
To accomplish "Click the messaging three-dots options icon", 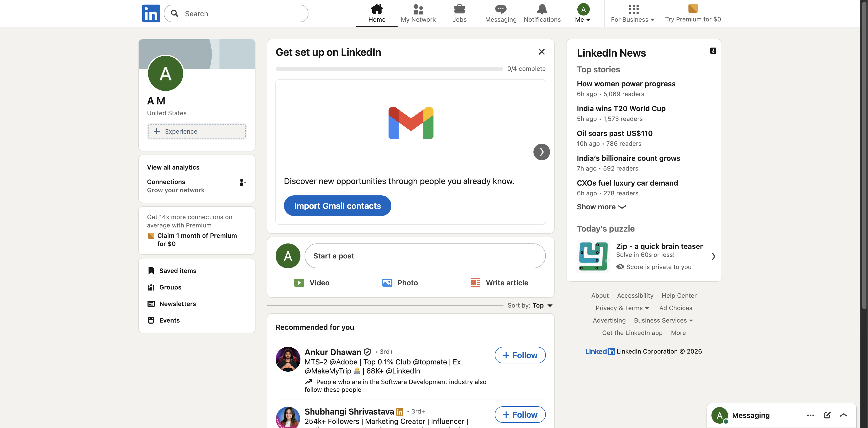I will tap(810, 415).
